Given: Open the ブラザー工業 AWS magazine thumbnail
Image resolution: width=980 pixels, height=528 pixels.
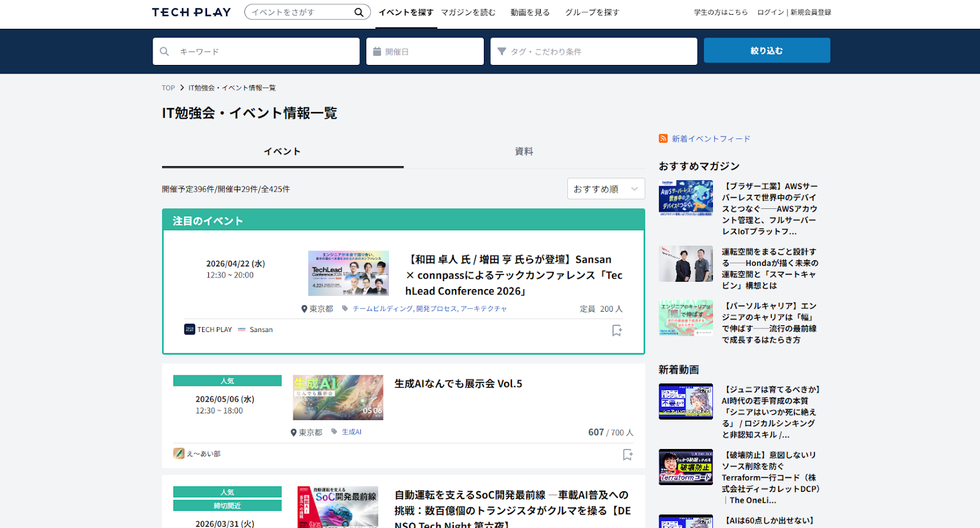Looking at the screenshot, I should tap(685, 198).
